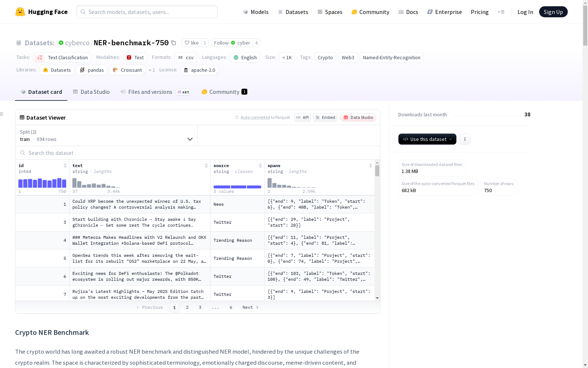Select the row mentioning OpenSea trends
The width and height of the screenshot is (588, 368).
(195, 258)
